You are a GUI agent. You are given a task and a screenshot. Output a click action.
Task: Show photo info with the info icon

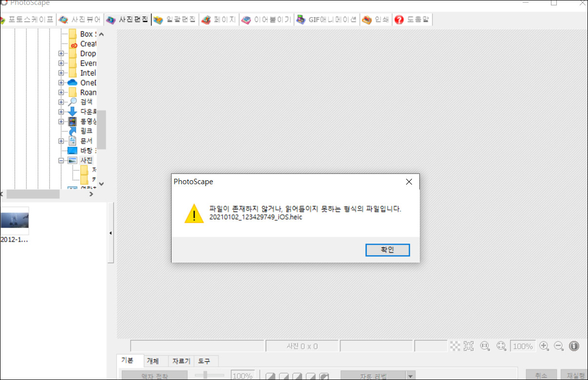click(x=574, y=346)
